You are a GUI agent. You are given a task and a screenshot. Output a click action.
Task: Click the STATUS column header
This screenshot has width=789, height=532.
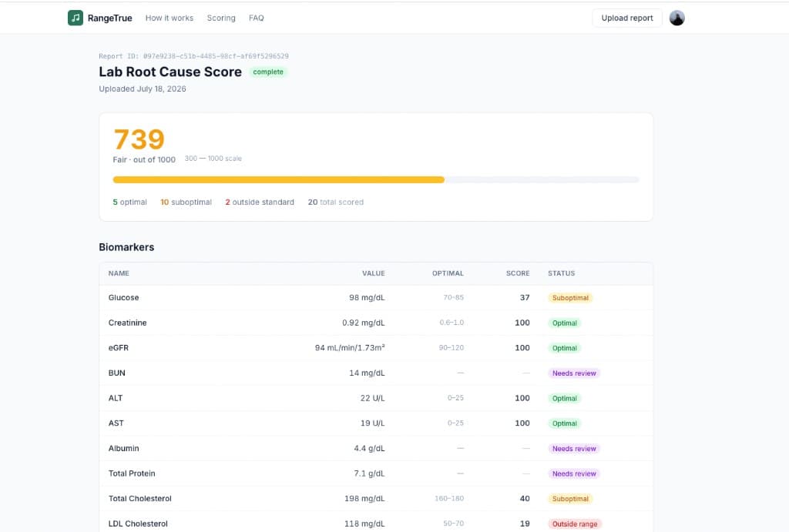[x=561, y=273]
